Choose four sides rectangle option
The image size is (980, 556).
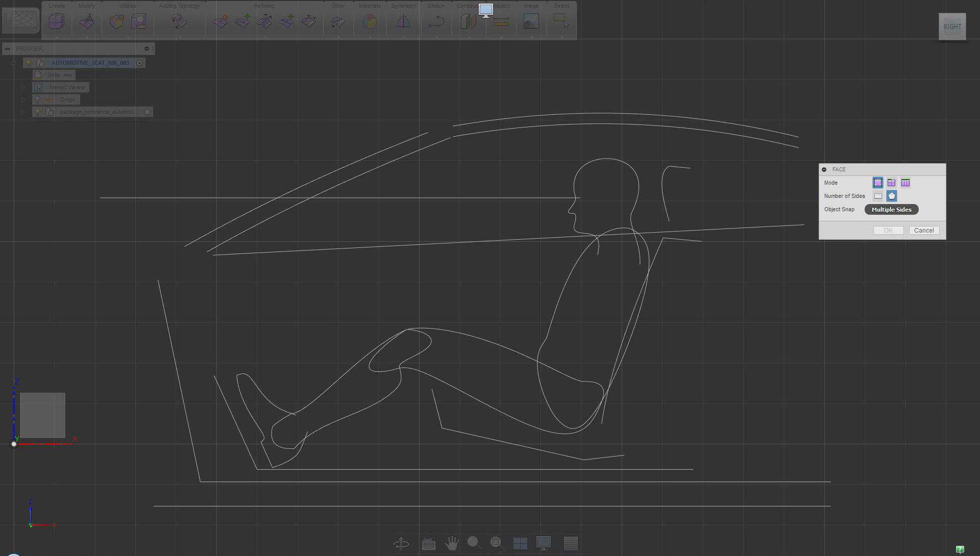(878, 196)
